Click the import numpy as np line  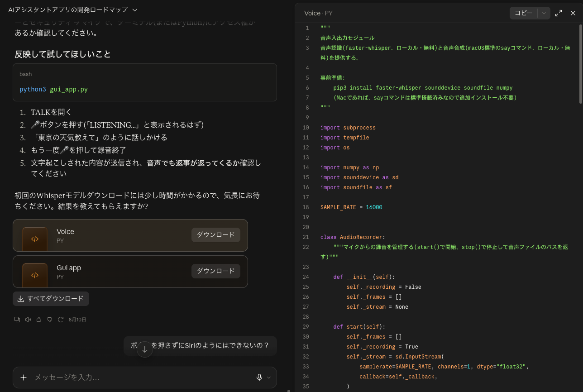[x=349, y=167]
